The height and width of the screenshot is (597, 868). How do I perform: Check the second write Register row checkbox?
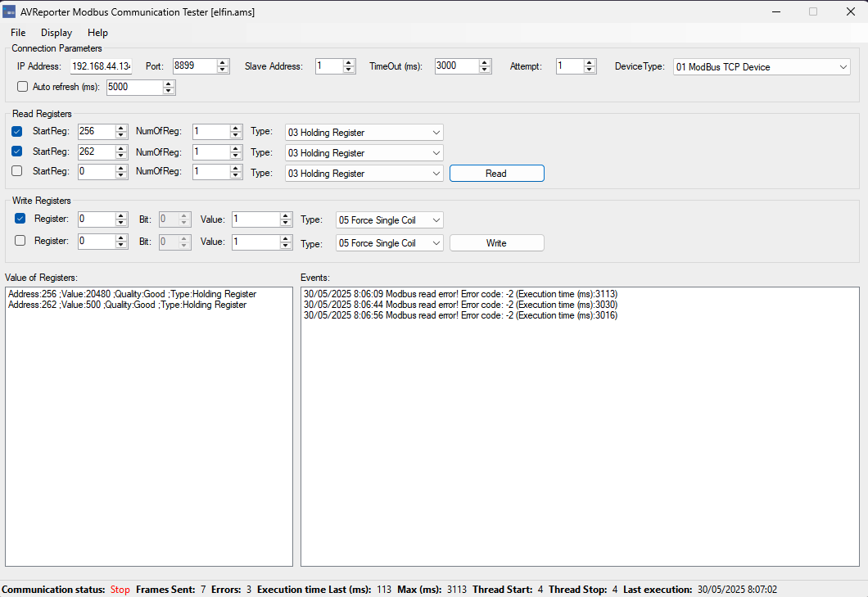pos(20,241)
